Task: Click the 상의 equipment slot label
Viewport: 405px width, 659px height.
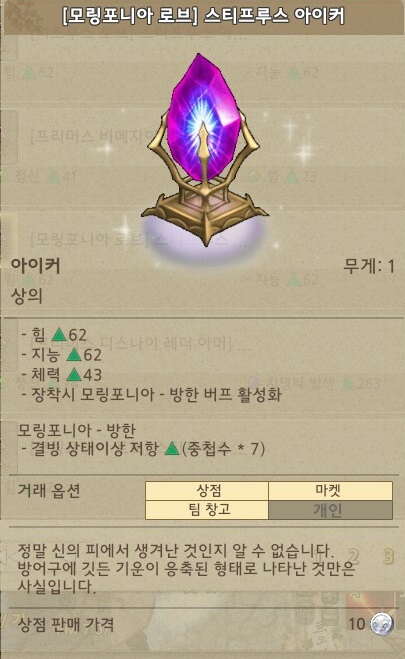Action: (x=26, y=295)
